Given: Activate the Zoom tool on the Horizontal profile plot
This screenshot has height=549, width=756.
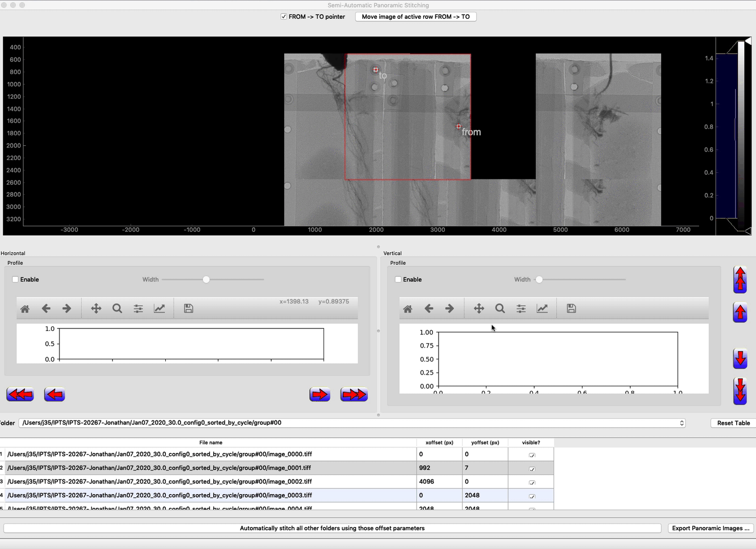Looking at the screenshot, I should point(117,308).
